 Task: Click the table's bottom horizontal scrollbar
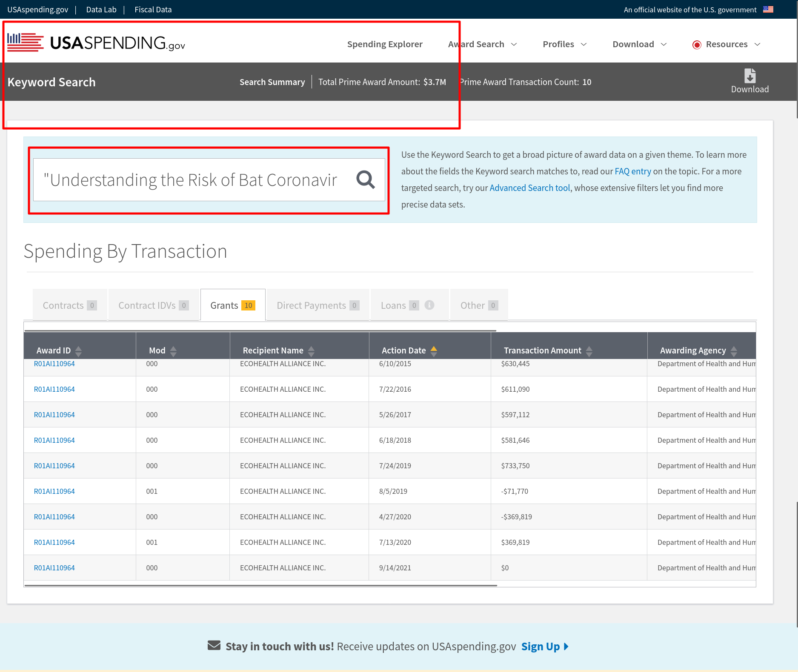pos(261,585)
